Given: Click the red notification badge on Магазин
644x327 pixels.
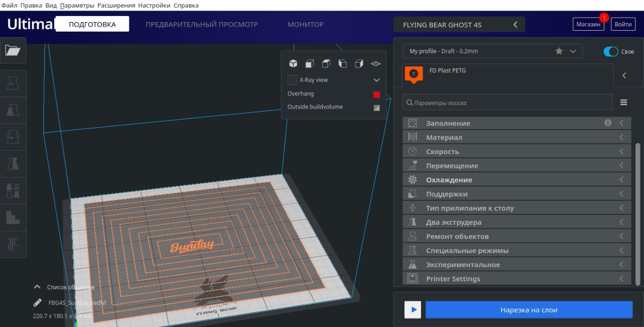Looking at the screenshot, I should (x=604, y=17).
